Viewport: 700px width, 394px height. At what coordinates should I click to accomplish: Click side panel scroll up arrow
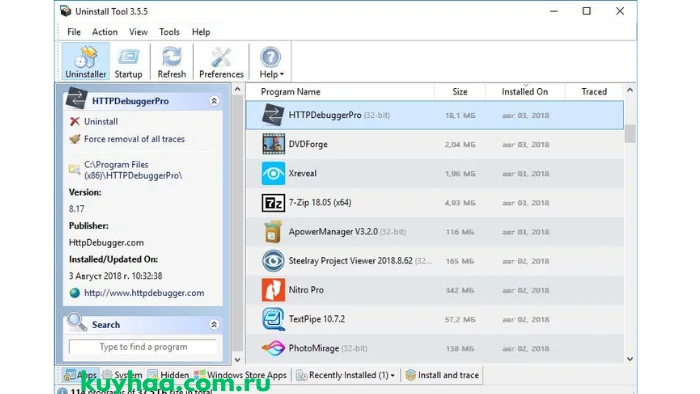(238, 90)
